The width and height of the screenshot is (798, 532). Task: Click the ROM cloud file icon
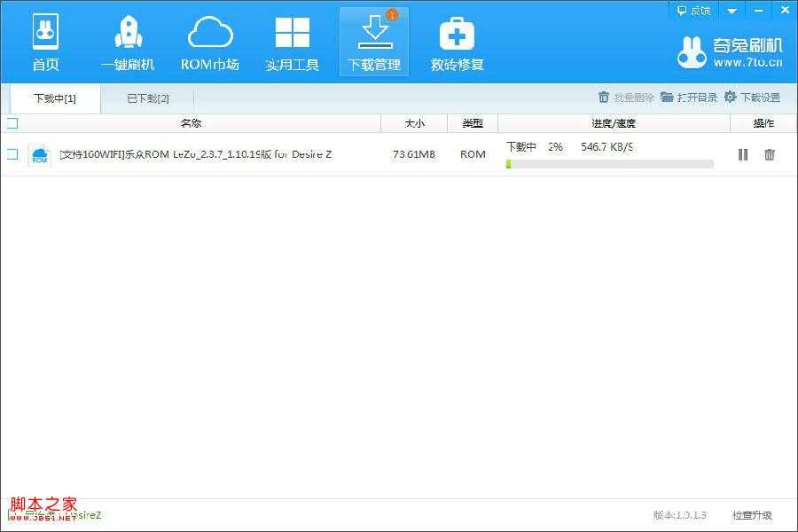(39, 155)
